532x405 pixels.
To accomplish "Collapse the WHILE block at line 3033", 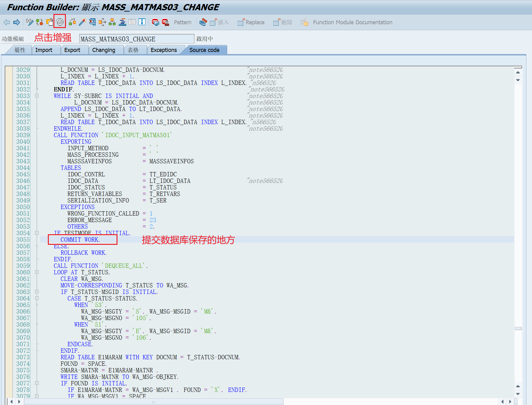I will click(x=37, y=96).
